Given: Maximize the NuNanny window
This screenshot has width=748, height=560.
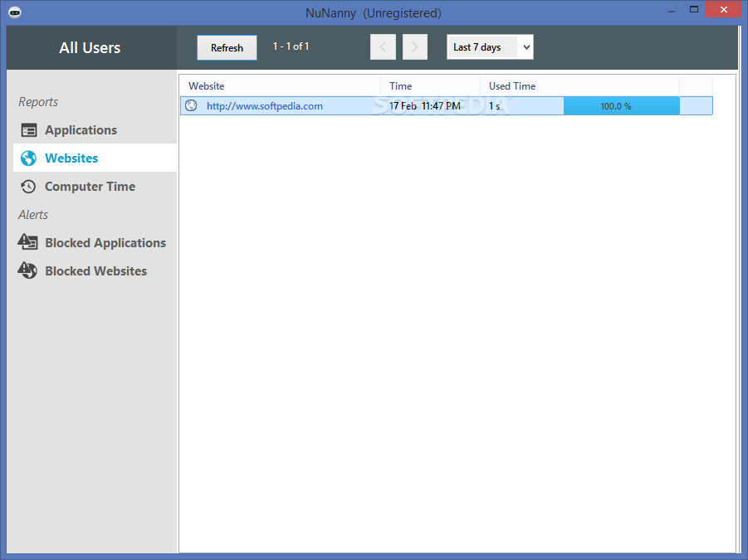Looking at the screenshot, I should click(694, 9).
